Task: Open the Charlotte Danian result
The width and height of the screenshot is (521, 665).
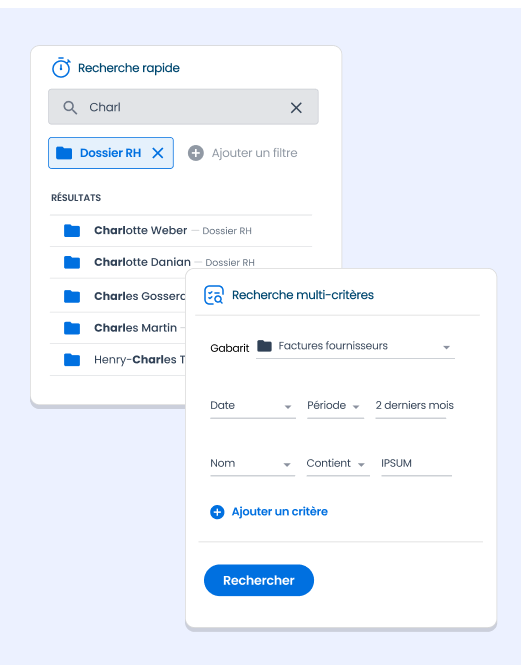Action: [181, 263]
